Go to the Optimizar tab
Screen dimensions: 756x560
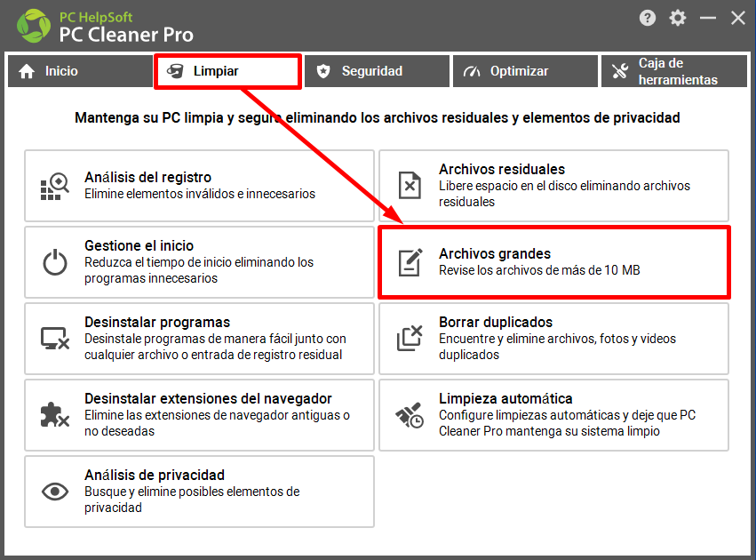pyautogui.click(x=525, y=71)
